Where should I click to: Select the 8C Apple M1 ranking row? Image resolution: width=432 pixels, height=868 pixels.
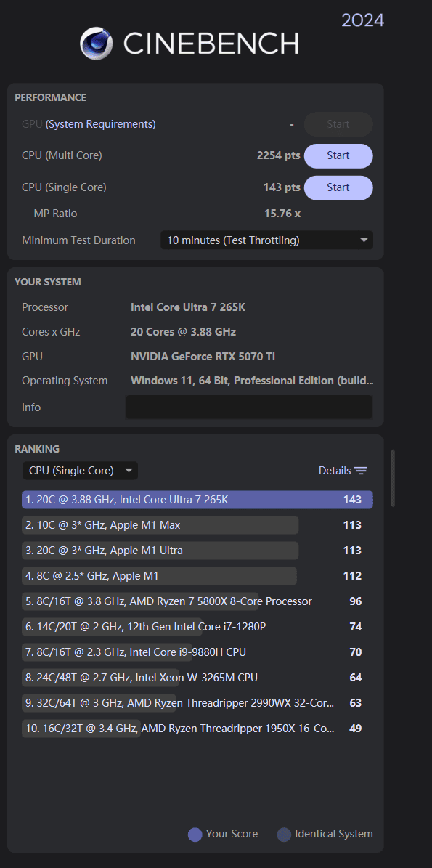click(197, 576)
